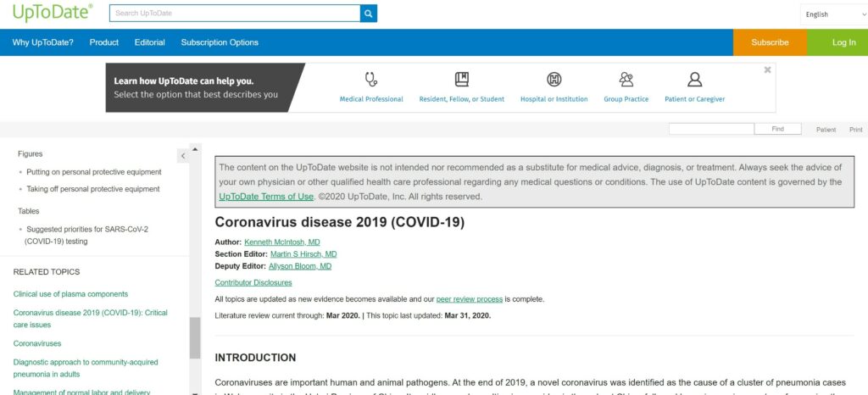
Task: Open the peer review process link
Action: click(470, 299)
